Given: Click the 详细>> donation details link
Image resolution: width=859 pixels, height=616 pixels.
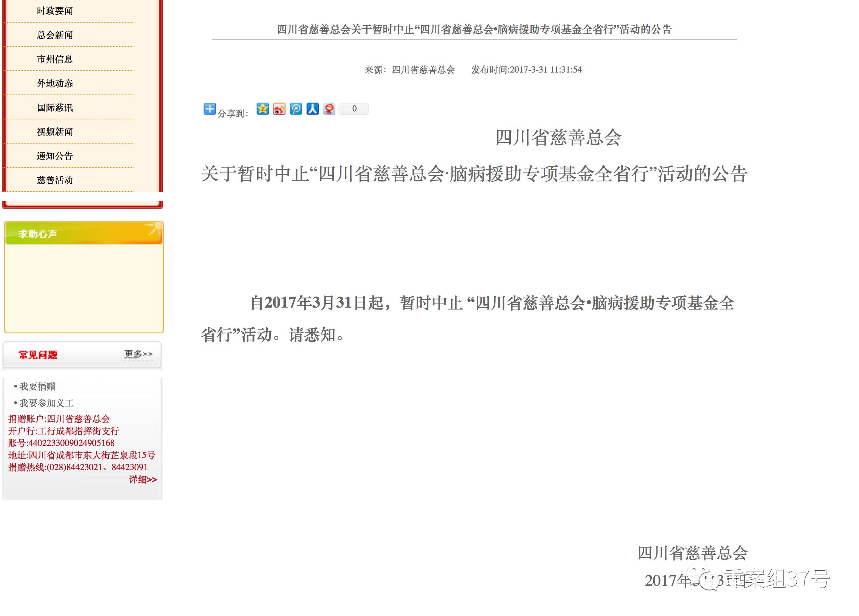Looking at the screenshot, I should coord(143,480).
